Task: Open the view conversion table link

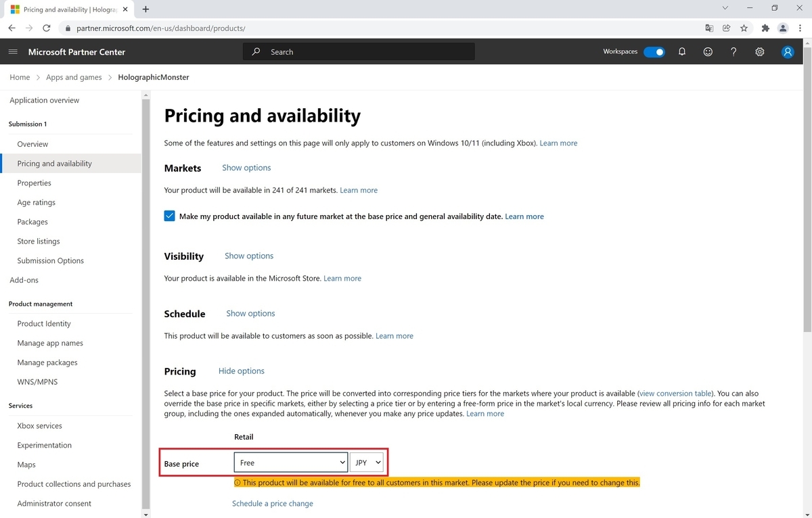Action: [675, 394]
